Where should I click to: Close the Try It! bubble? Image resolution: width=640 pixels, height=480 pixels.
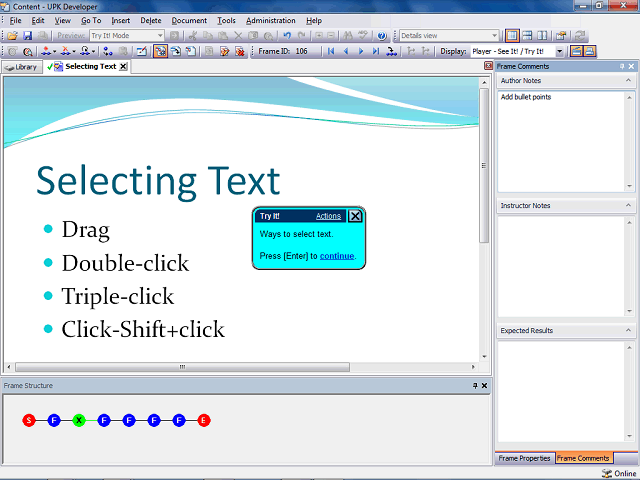click(x=355, y=216)
